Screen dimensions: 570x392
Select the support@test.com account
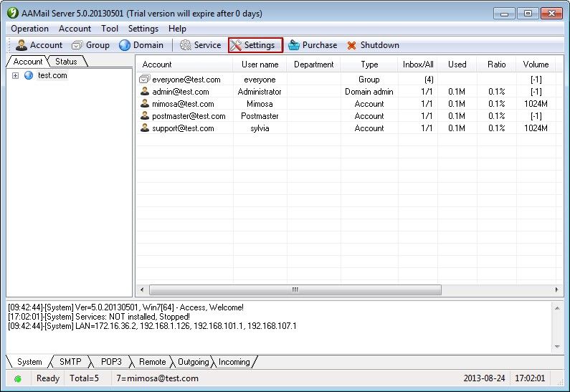pos(349,128)
